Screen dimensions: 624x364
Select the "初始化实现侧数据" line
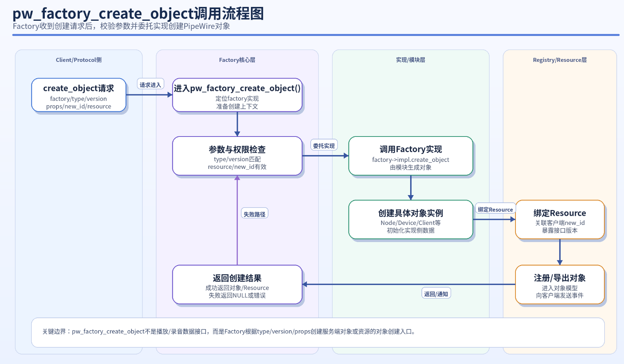tap(411, 230)
